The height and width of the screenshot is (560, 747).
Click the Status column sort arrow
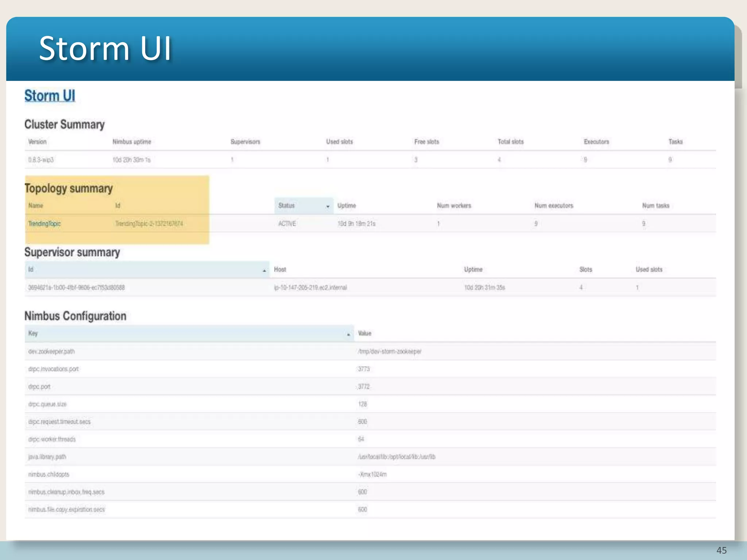328,206
